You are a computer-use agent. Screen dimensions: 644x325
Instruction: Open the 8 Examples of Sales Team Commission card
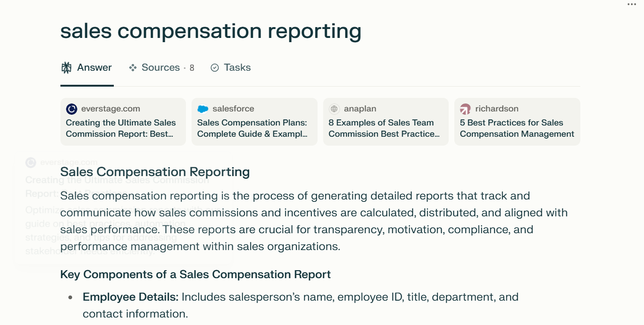[x=385, y=128]
